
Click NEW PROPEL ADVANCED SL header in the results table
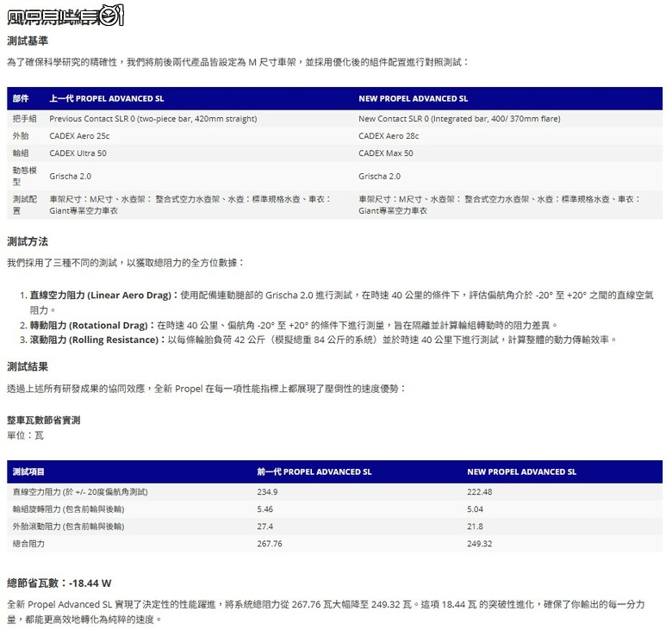pos(521,471)
